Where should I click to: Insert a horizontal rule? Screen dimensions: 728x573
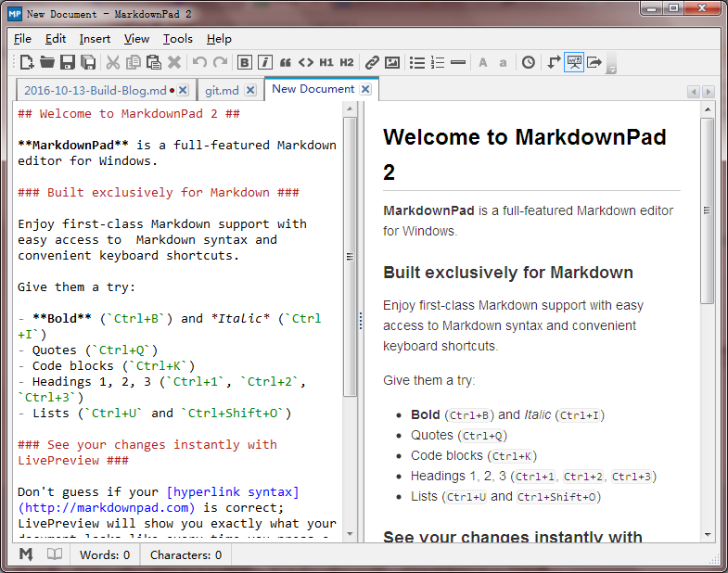click(x=458, y=62)
